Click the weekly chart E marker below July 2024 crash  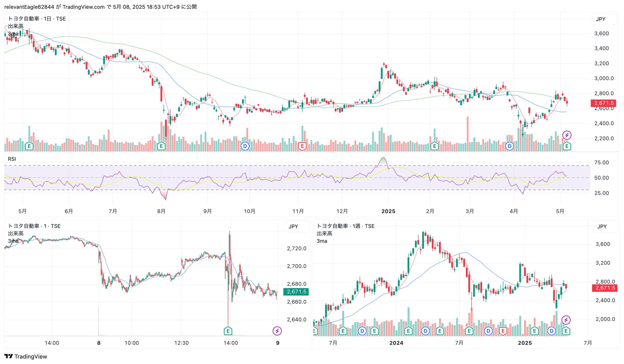click(x=469, y=331)
